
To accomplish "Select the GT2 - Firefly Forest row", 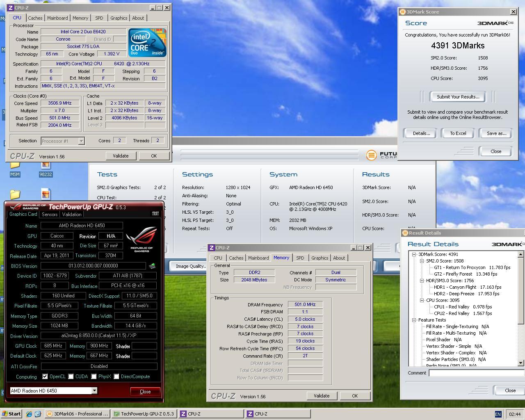I will [466, 274].
